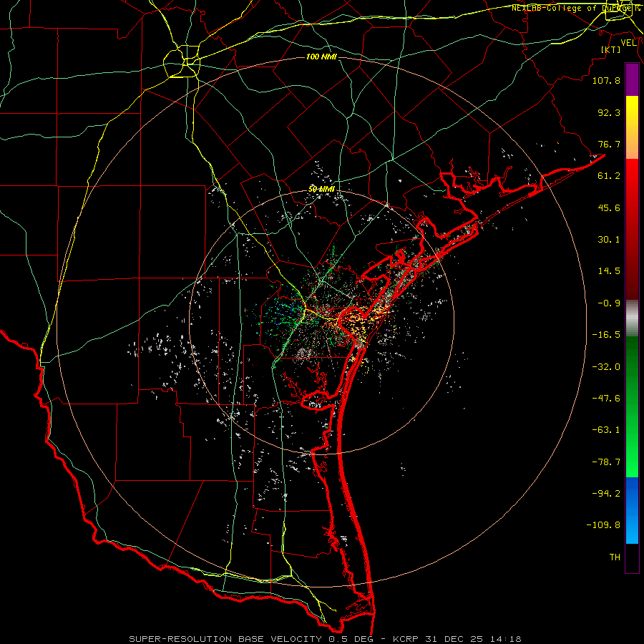Click the -94.2 legend value

pyautogui.click(x=606, y=494)
